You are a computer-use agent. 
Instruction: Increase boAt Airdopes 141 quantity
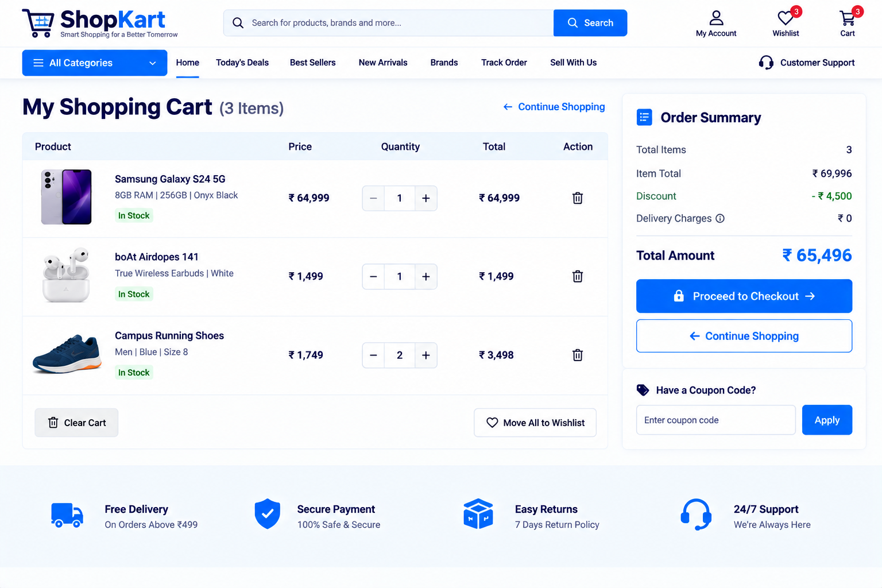tap(426, 277)
